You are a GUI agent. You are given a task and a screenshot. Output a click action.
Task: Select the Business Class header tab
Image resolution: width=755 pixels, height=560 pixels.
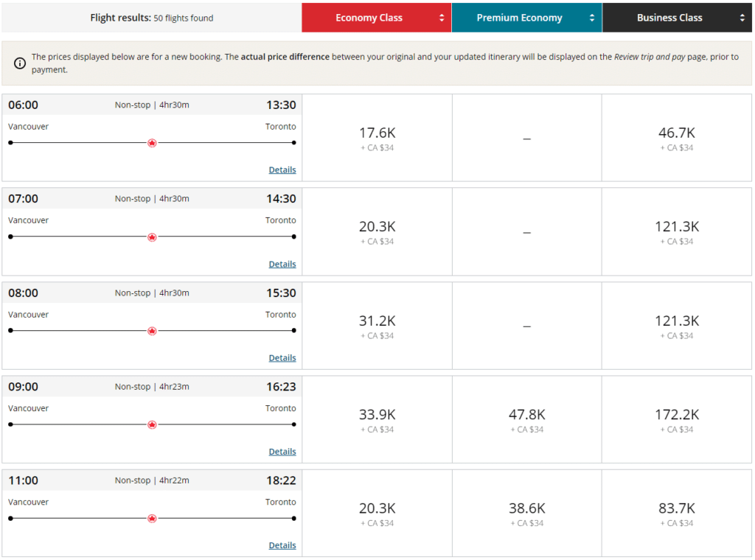tap(669, 17)
